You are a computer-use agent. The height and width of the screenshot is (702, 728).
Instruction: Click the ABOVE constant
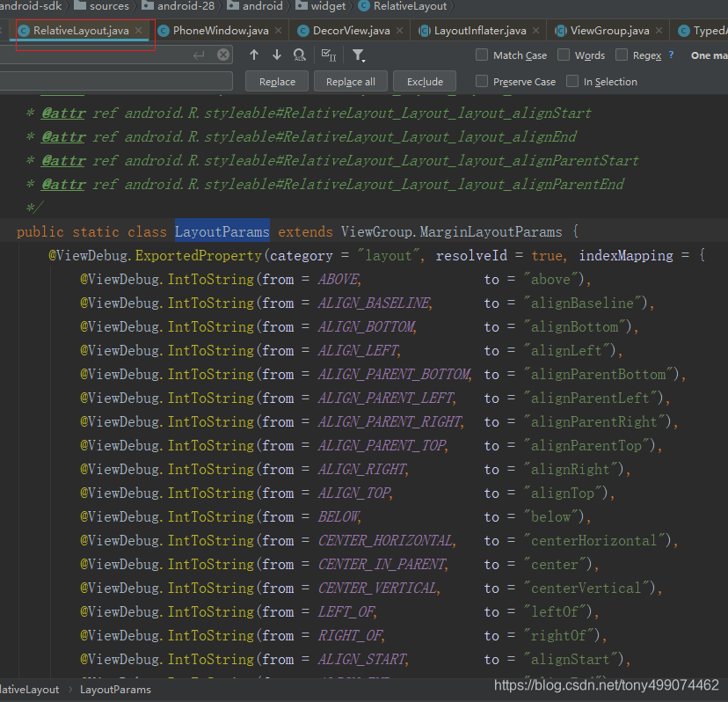339,279
